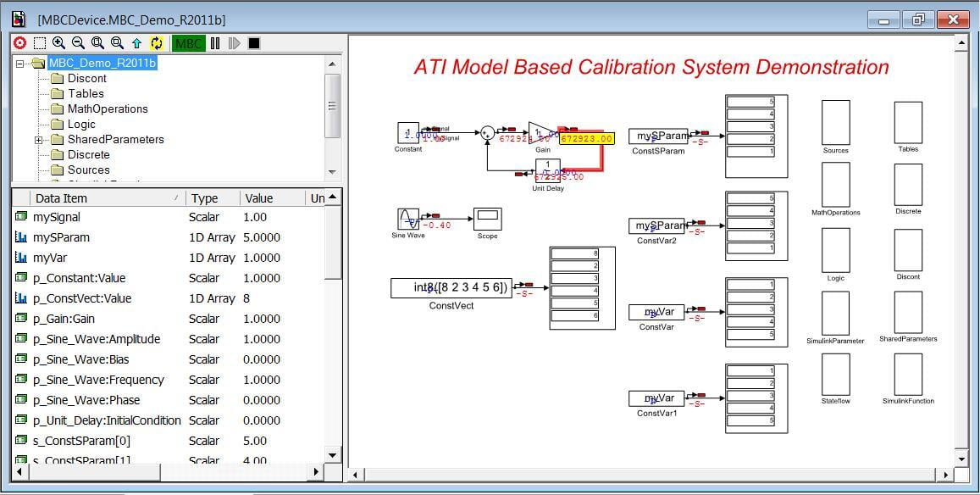Select the Logic folder in tree
Image resolution: width=980 pixels, height=495 pixels.
pos(81,124)
